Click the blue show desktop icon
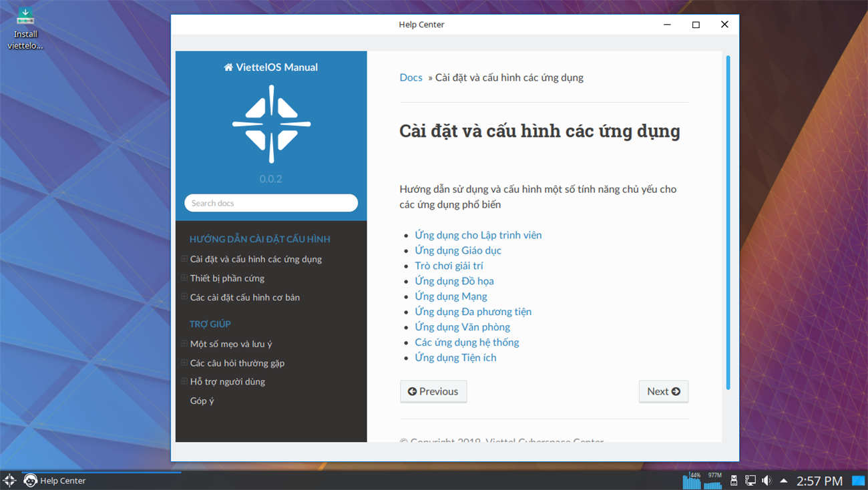This screenshot has height=490, width=868. click(x=858, y=481)
